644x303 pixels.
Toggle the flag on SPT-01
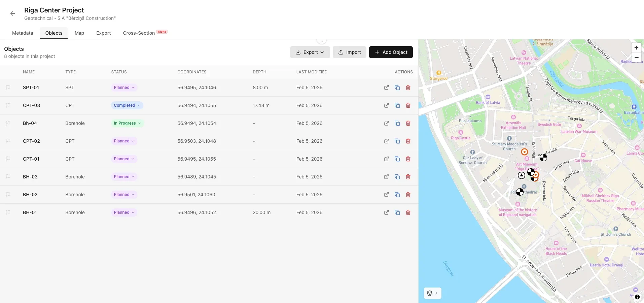click(8, 88)
